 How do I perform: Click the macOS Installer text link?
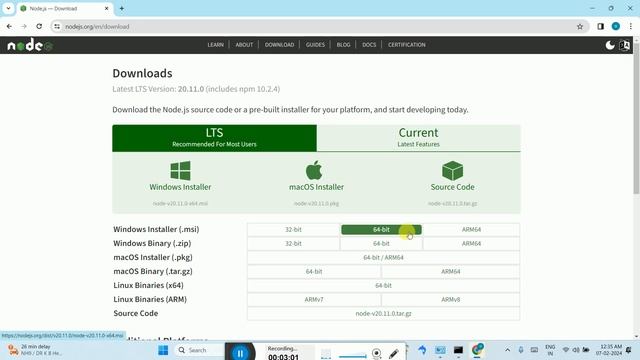tap(316, 187)
